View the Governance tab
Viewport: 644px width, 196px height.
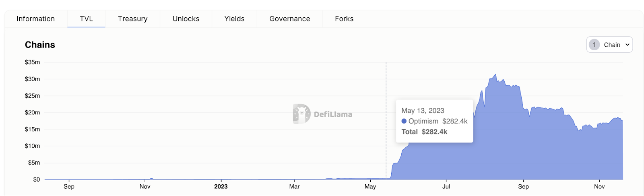[x=289, y=19]
